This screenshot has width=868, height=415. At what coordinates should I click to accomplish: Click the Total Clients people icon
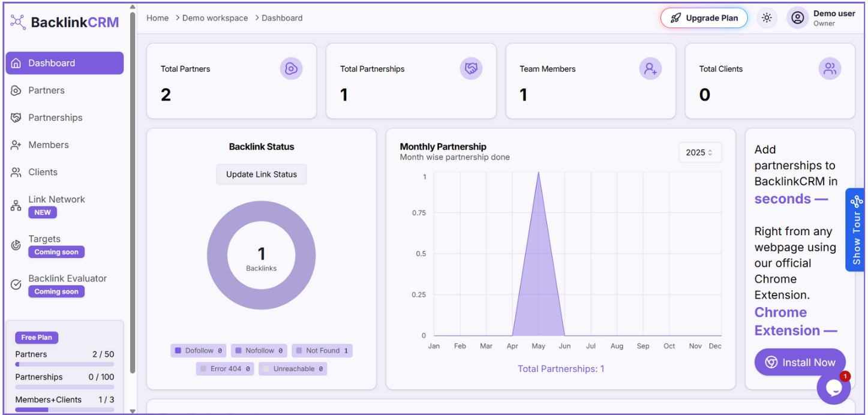830,69
